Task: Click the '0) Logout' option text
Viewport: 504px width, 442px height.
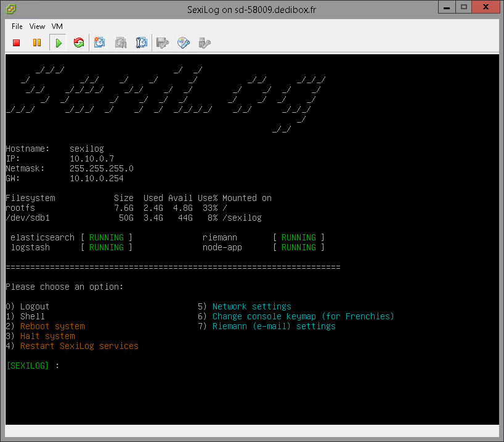Action: click(28, 306)
